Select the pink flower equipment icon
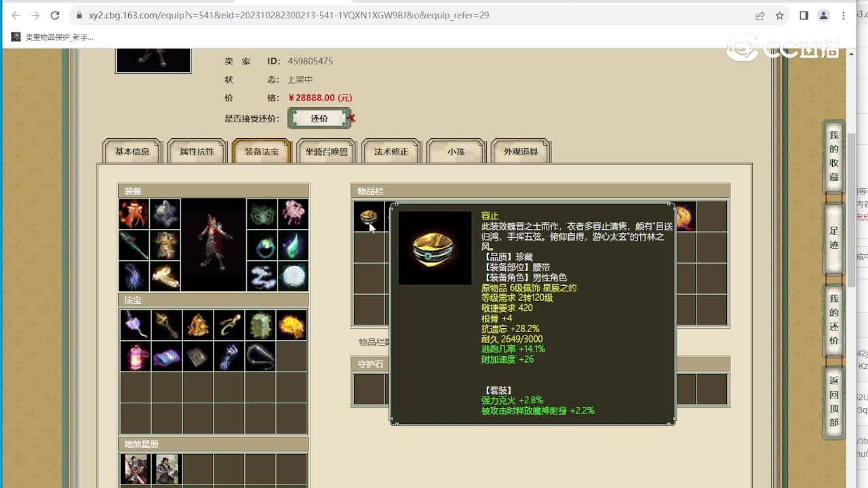 point(293,214)
